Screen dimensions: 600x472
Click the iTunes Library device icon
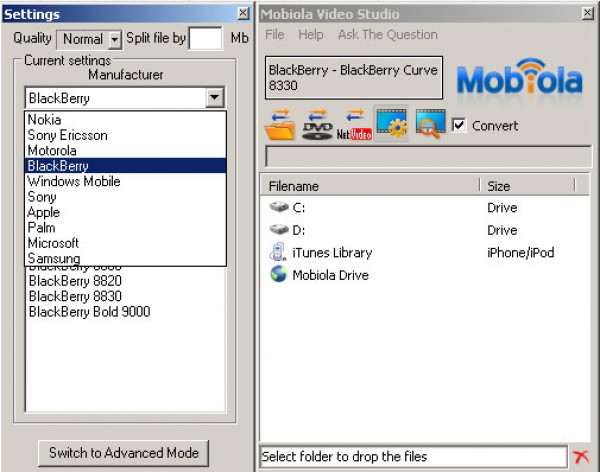278,252
